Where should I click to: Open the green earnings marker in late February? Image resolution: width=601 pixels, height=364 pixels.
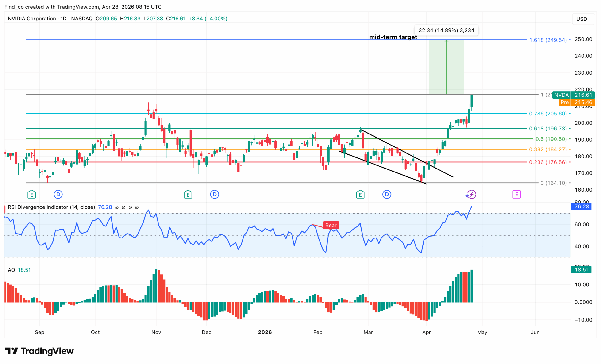[360, 195]
